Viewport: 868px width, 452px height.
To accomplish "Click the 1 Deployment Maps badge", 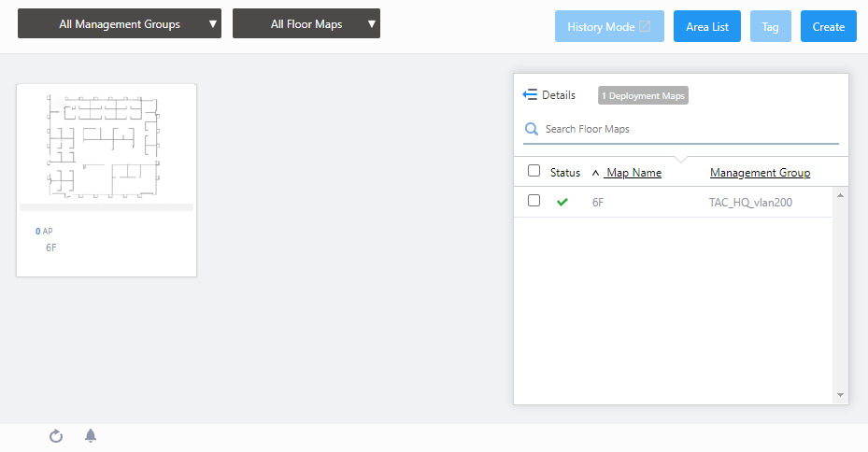I will click(x=643, y=95).
